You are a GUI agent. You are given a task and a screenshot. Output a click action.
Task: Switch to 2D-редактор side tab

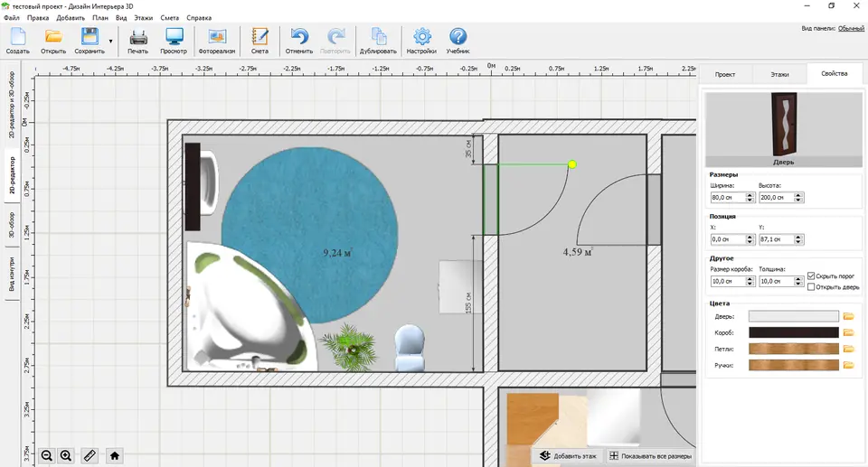12,175
